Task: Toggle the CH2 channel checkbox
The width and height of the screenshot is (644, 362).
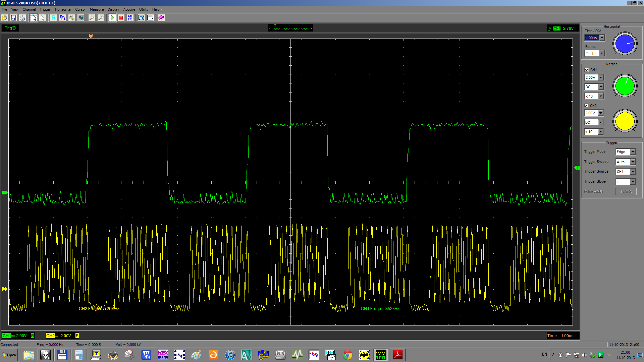Action: point(587,106)
